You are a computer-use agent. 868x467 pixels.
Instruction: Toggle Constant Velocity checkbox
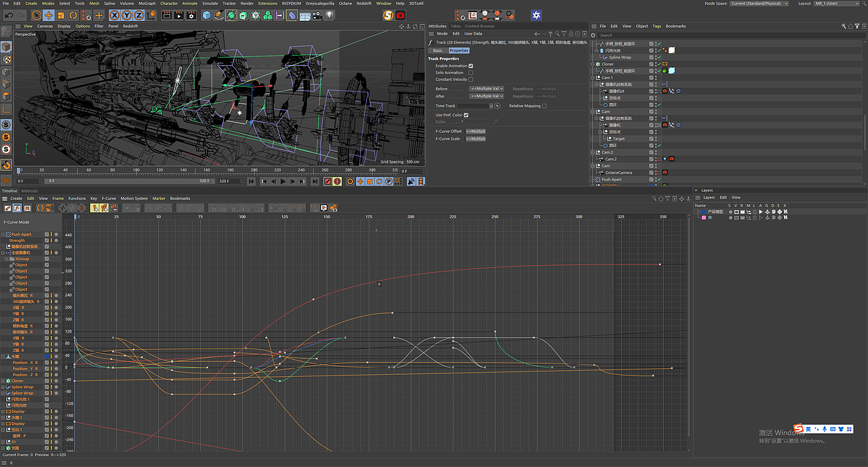point(471,79)
